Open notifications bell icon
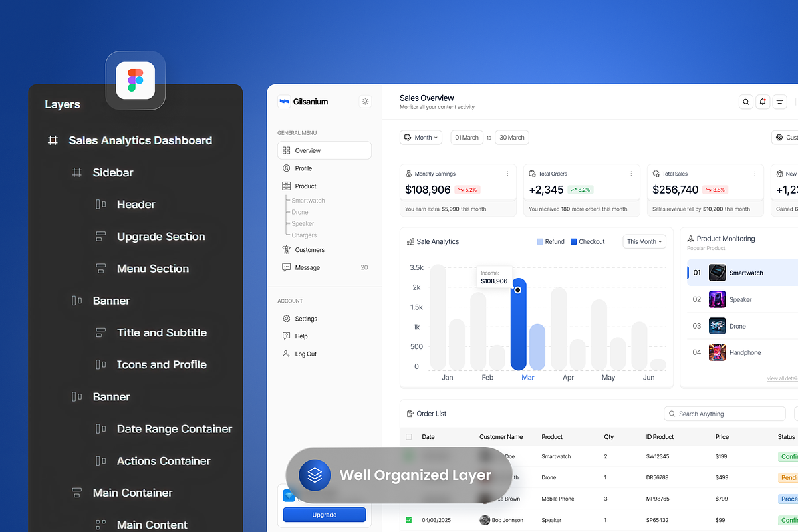The height and width of the screenshot is (532, 798). tap(763, 102)
